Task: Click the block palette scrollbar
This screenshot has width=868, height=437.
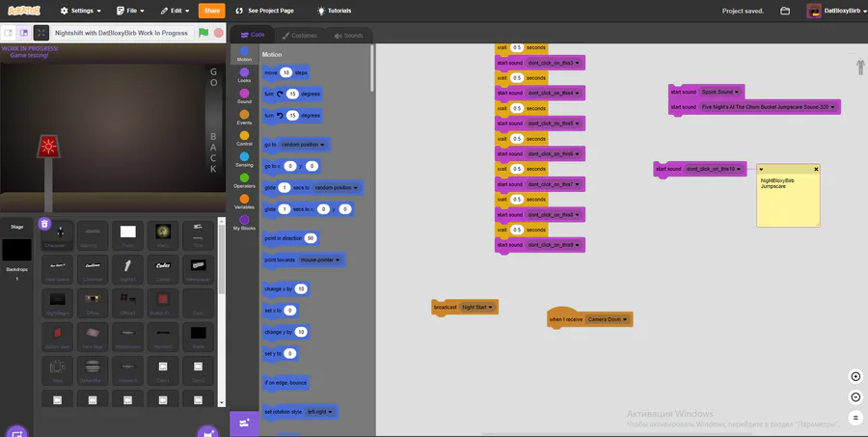Action: tap(372, 68)
